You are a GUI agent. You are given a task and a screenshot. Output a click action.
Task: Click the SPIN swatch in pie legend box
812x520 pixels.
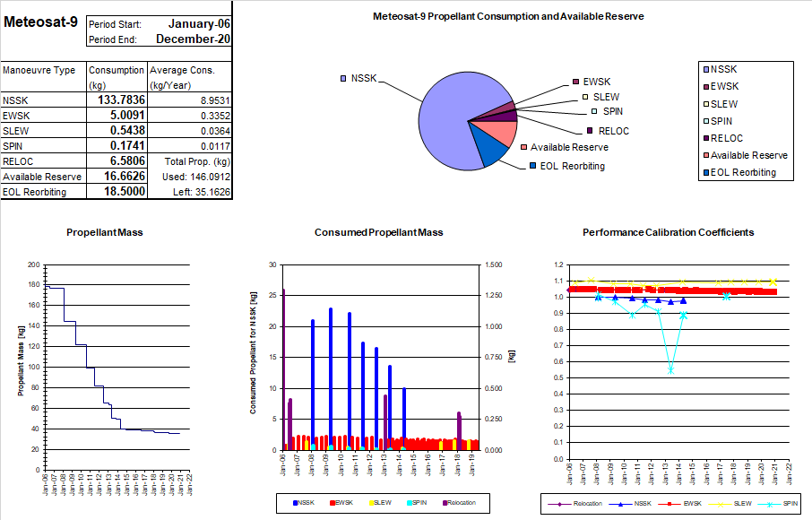pos(706,121)
